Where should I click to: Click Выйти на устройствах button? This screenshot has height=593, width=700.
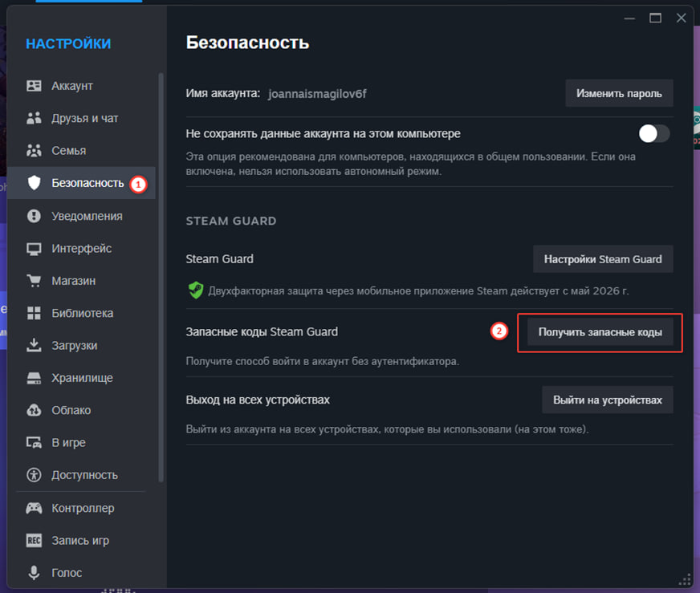pyautogui.click(x=608, y=400)
